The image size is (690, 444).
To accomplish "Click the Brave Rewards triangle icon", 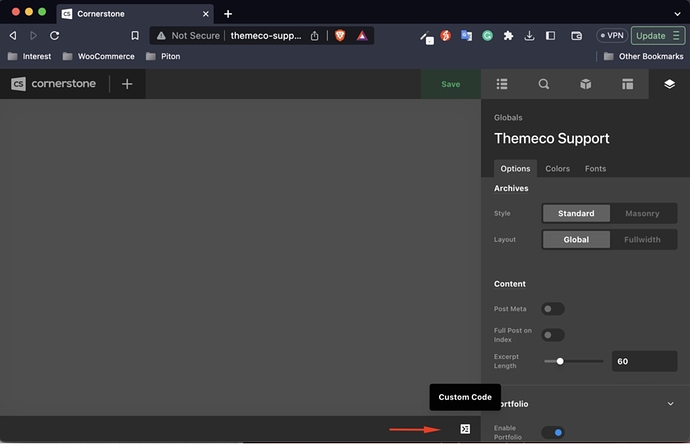I will (362, 36).
